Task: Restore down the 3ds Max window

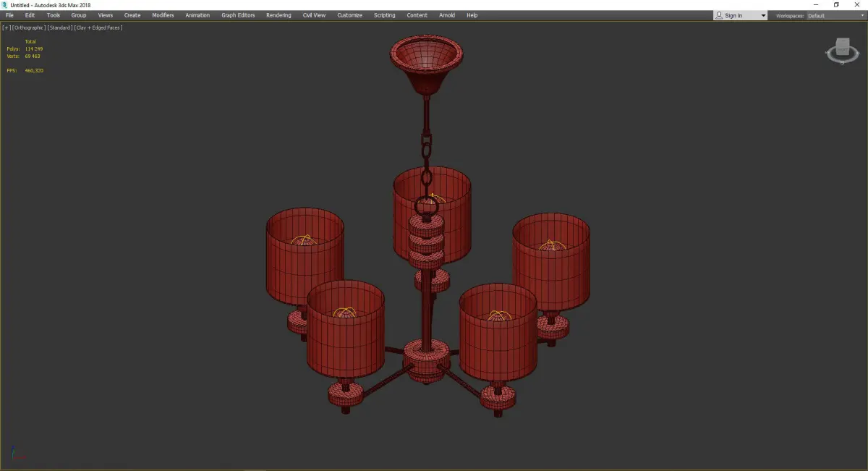Action: 836,5
